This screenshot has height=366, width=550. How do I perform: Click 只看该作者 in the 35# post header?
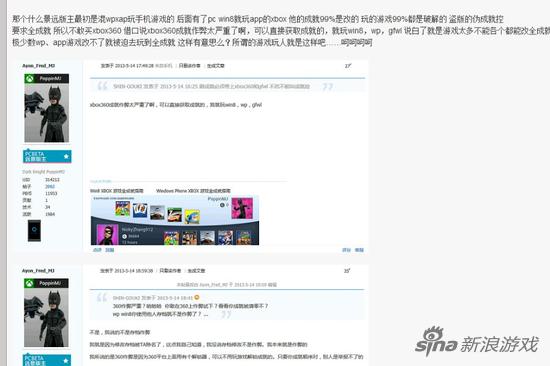coord(170,271)
